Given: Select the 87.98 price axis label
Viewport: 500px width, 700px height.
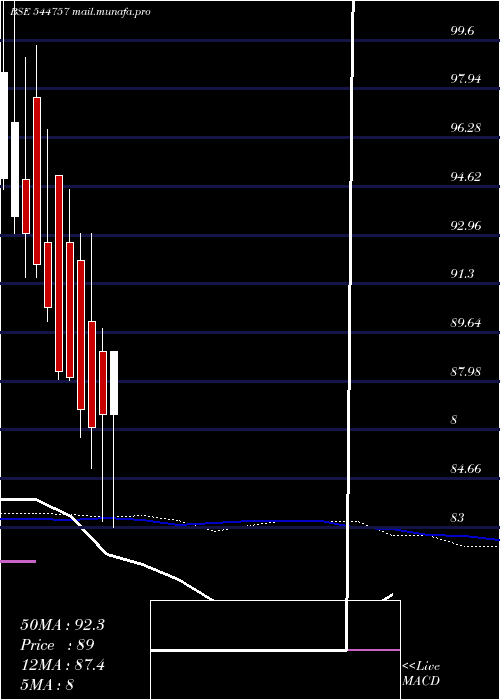Looking at the screenshot, I should coord(466,371).
